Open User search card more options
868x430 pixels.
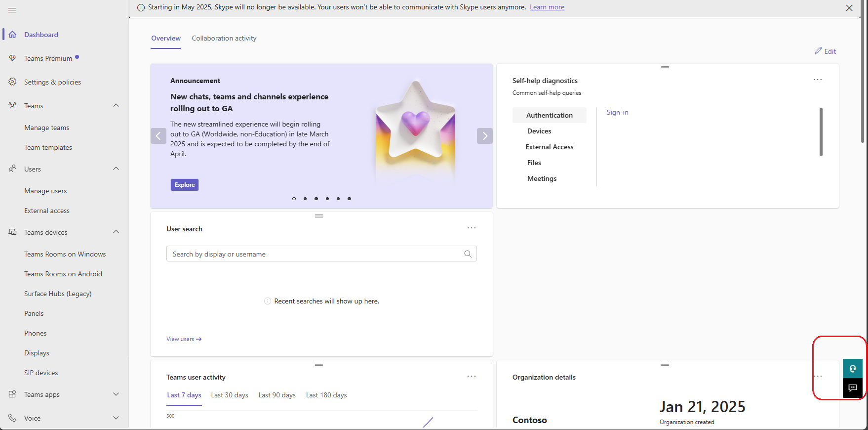(472, 228)
